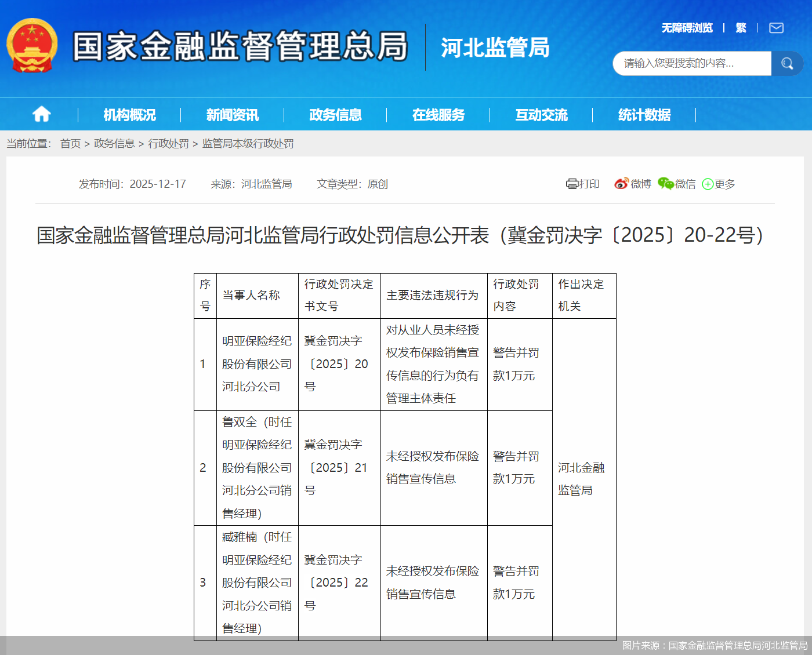The image size is (812, 655).
Task: Click the home icon in navigation bar
Action: coord(41,114)
